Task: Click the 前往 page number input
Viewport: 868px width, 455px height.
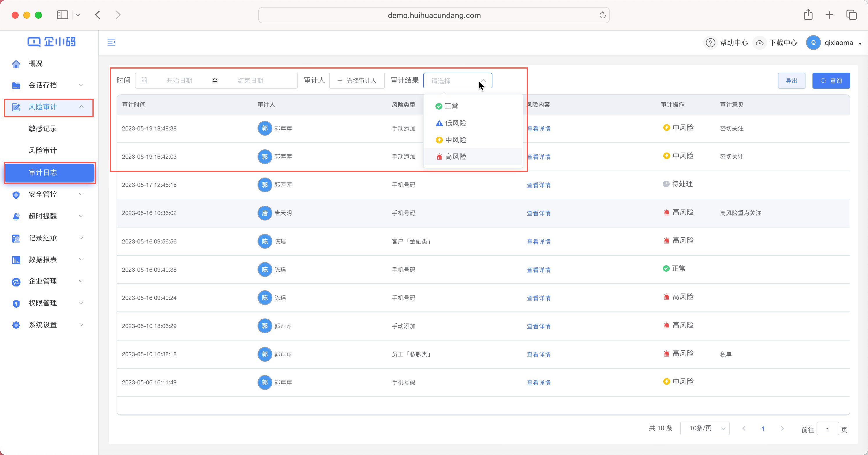Action: (x=828, y=429)
